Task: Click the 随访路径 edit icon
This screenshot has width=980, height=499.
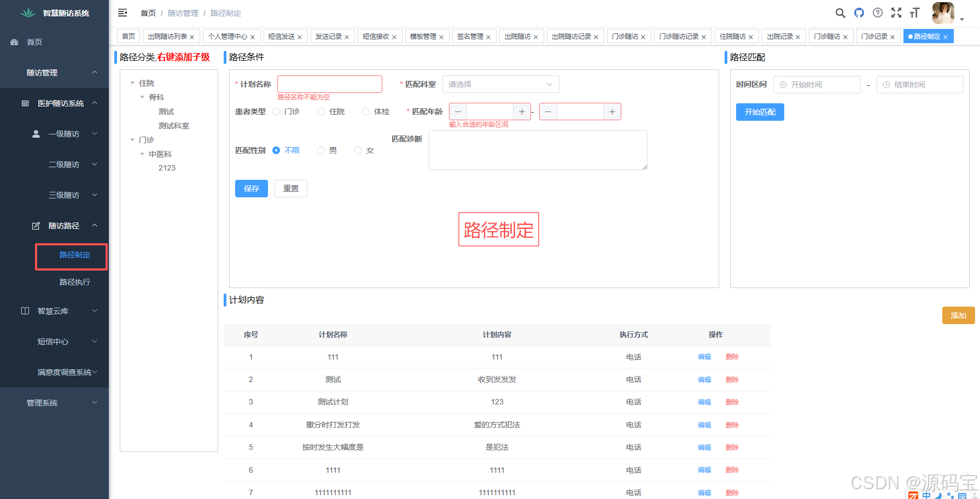Action: coord(36,226)
